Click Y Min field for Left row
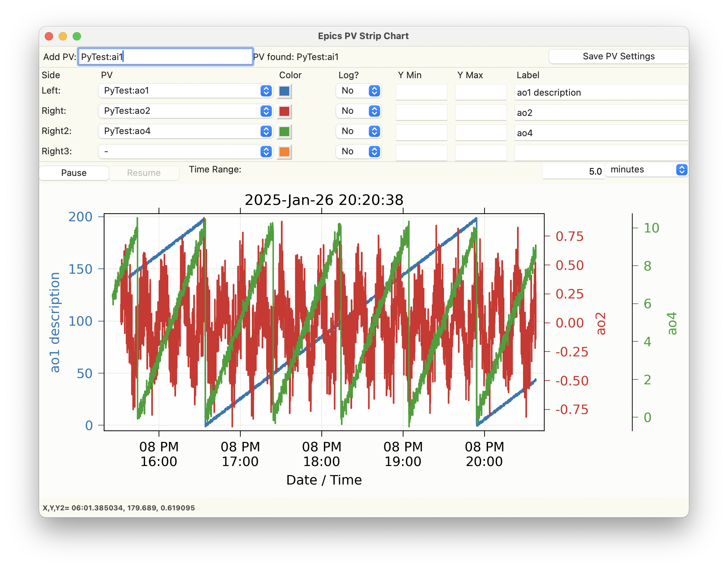The width and height of the screenshot is (728, 569). click(x=422, y=92)
